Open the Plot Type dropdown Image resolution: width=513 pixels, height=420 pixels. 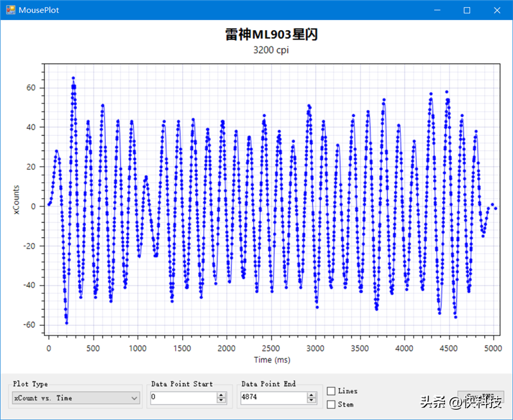76,398
